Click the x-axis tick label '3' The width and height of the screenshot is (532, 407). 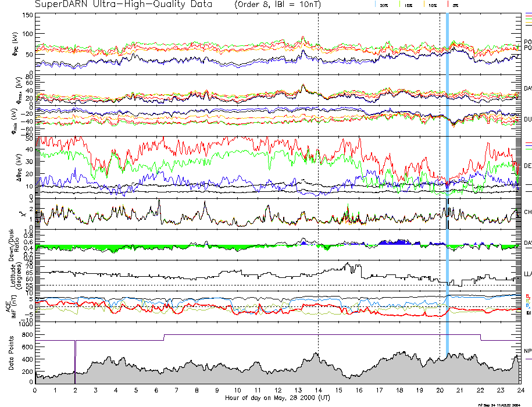tap(96, 390)
